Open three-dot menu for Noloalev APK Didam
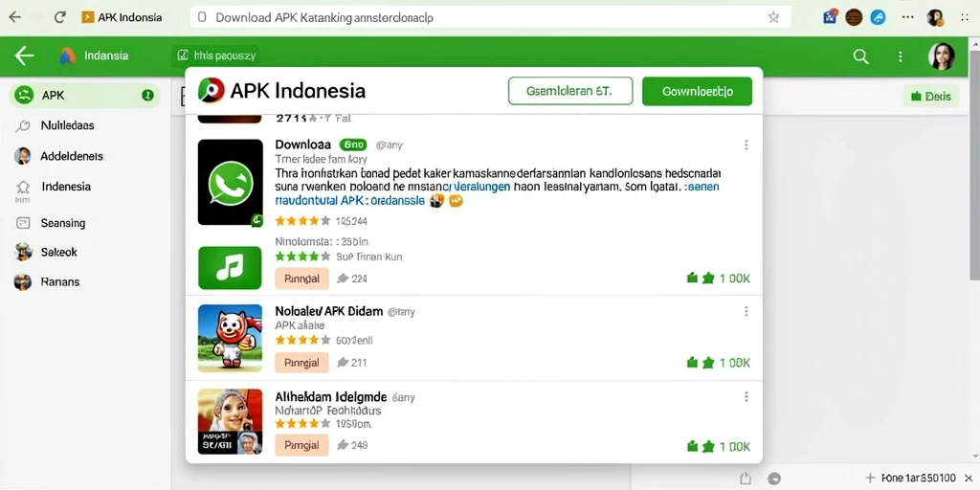The image size is (980, 490). [746, 311]
